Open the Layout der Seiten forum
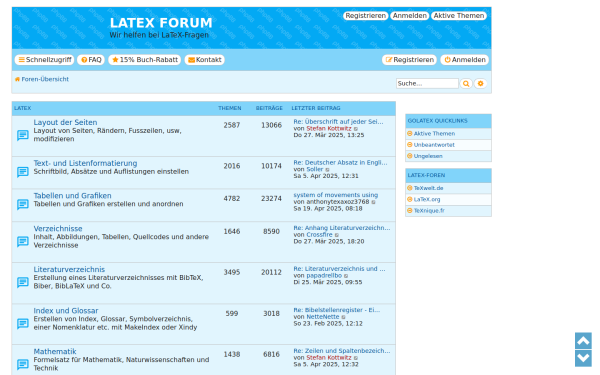 65,122
